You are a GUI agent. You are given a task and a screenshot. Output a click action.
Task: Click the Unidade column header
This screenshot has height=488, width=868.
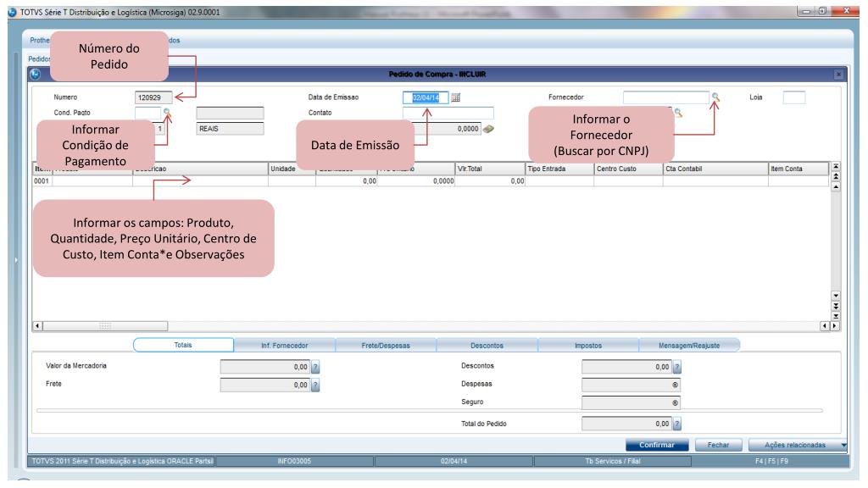[x=292, y=169]
